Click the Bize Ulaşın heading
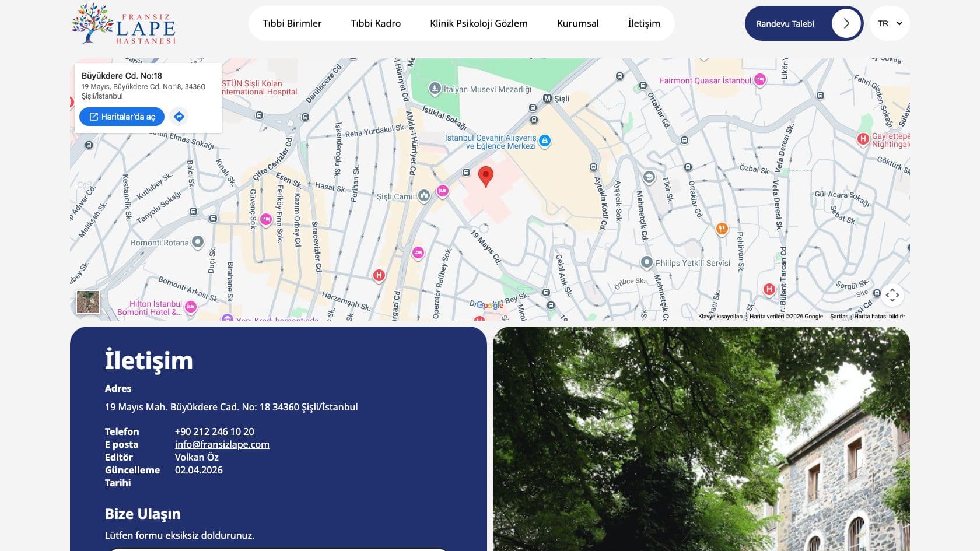The image size is (980, 551). tap(143, 514)
